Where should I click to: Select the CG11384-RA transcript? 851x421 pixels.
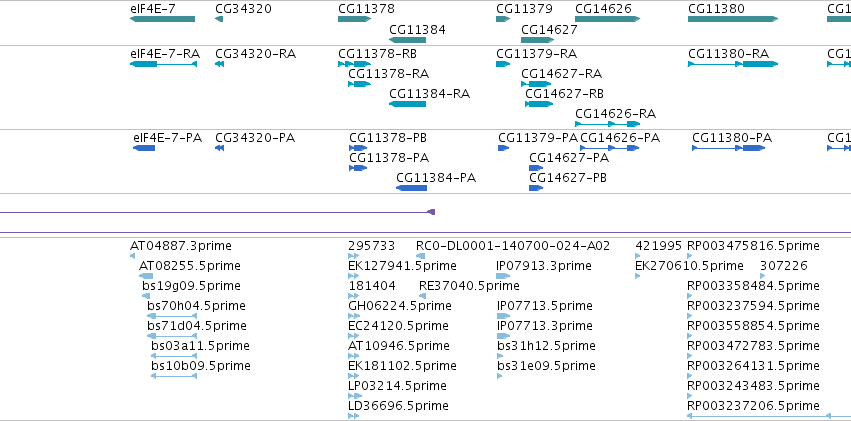407,104
